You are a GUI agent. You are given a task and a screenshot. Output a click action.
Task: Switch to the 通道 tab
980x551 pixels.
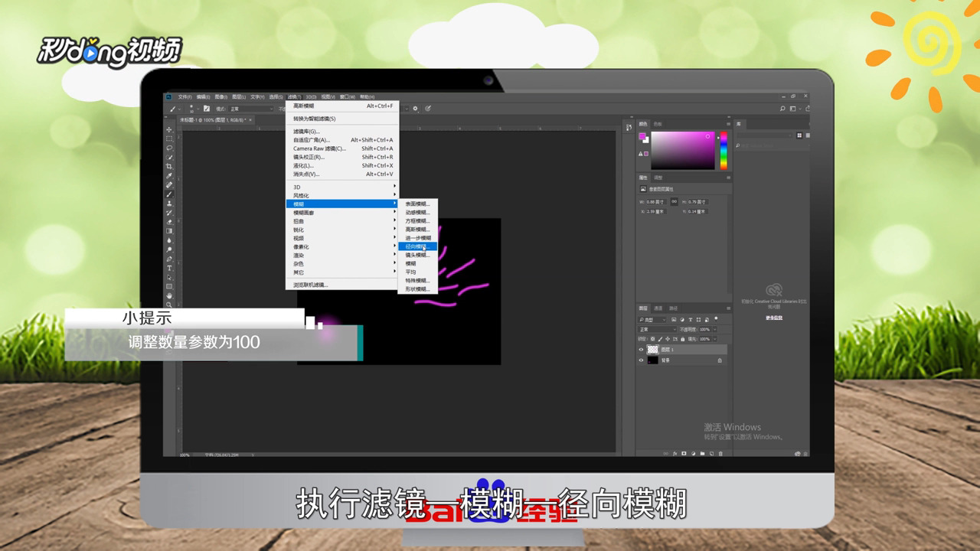click(658, 308)
